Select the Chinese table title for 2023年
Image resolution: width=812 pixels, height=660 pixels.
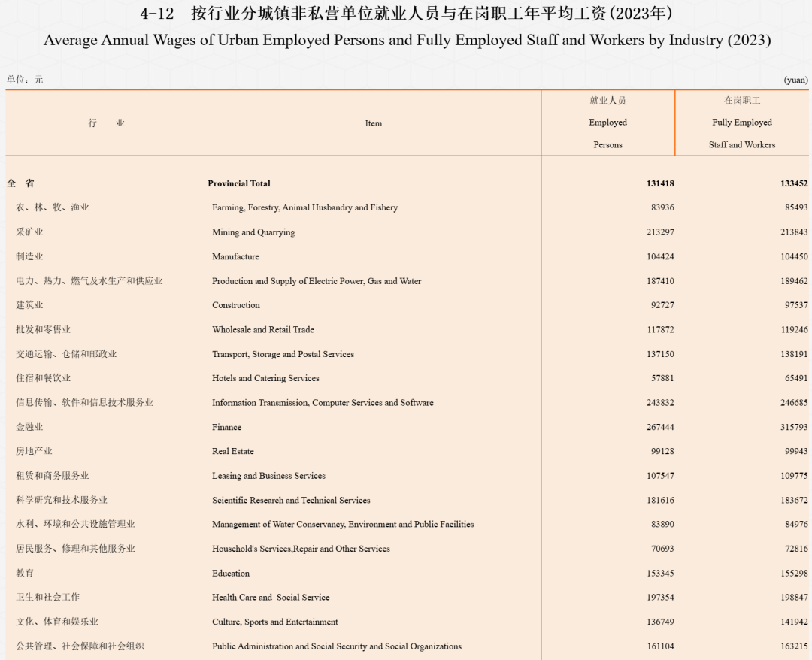[406, 13]
